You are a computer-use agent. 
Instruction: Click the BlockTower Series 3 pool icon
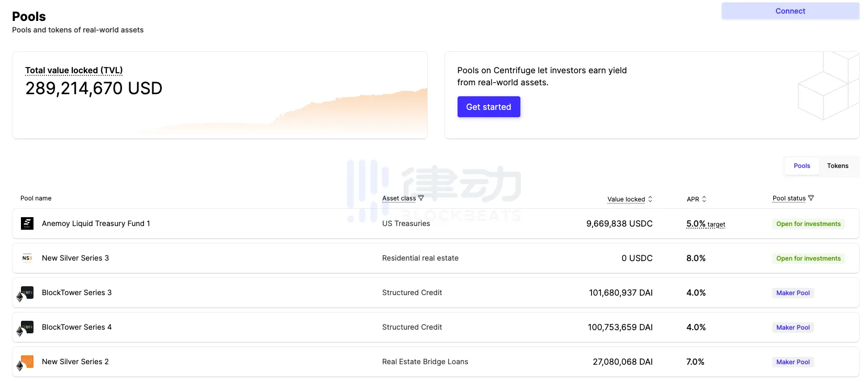[x=26, y=293]
